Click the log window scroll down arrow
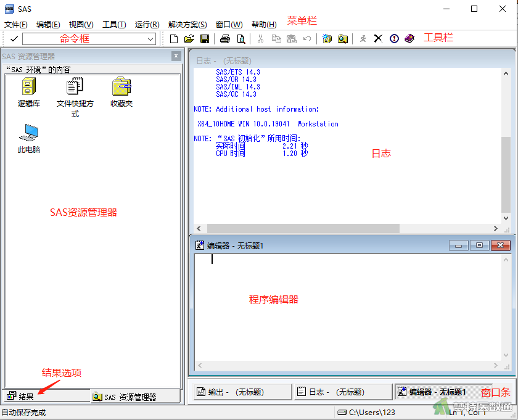Viewport: 518px width, 420px height. coord(506,218)
